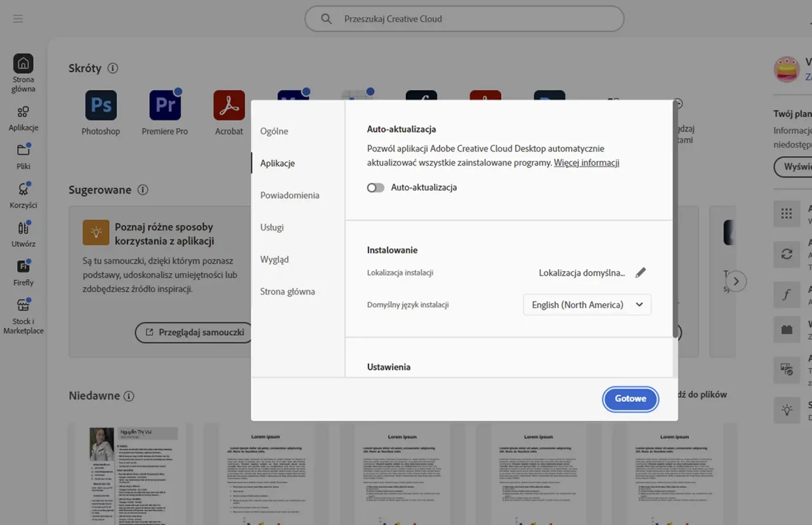Switch to the Ogólne settings tab
The width and height of the screenshot is (812, 525).
click(x=274, y=131)
